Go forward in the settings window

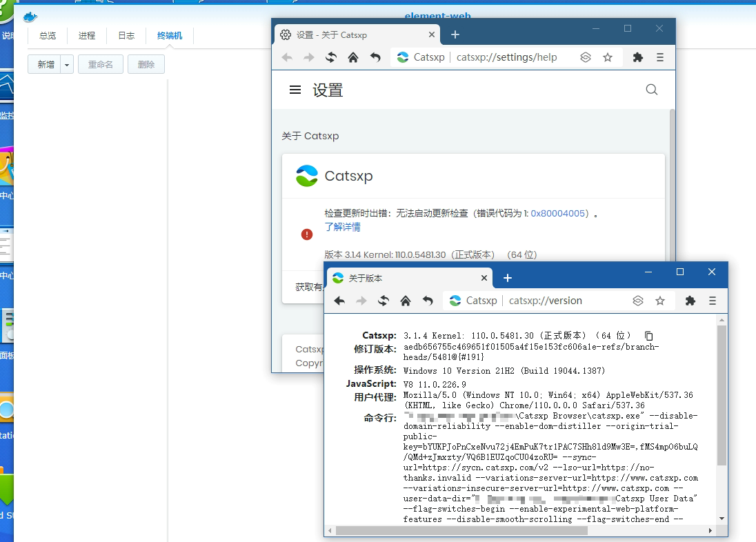click(x=308, y=57)
